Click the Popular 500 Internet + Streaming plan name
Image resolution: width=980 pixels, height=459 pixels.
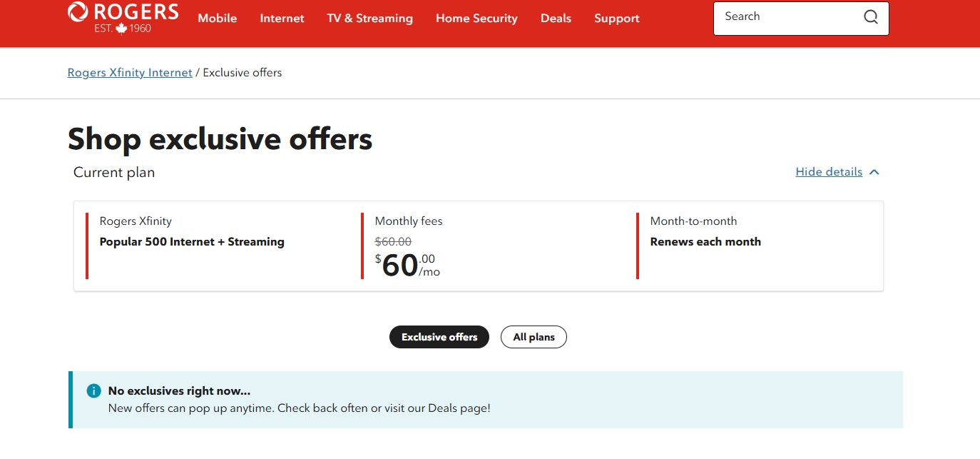click(x=192, y=242)
